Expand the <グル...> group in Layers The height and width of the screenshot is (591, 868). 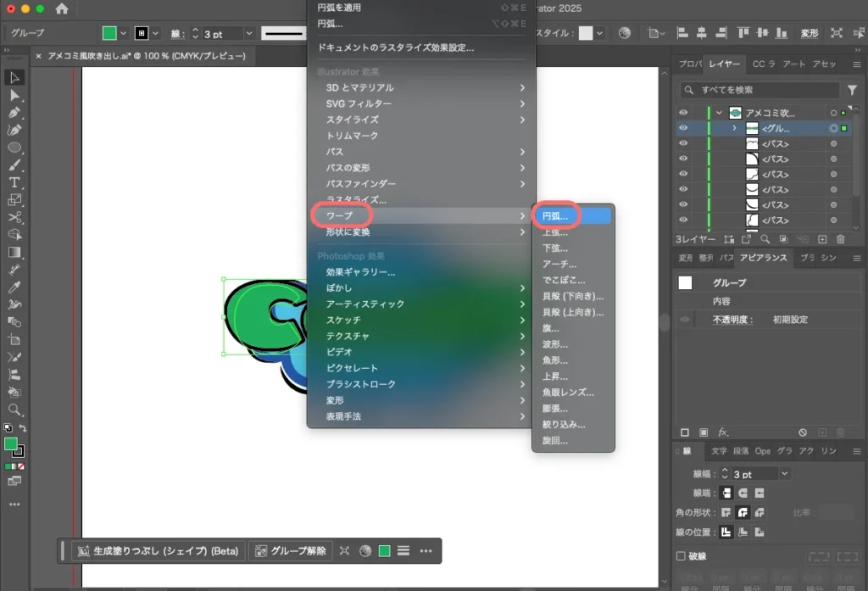click(x=734, y=128)
